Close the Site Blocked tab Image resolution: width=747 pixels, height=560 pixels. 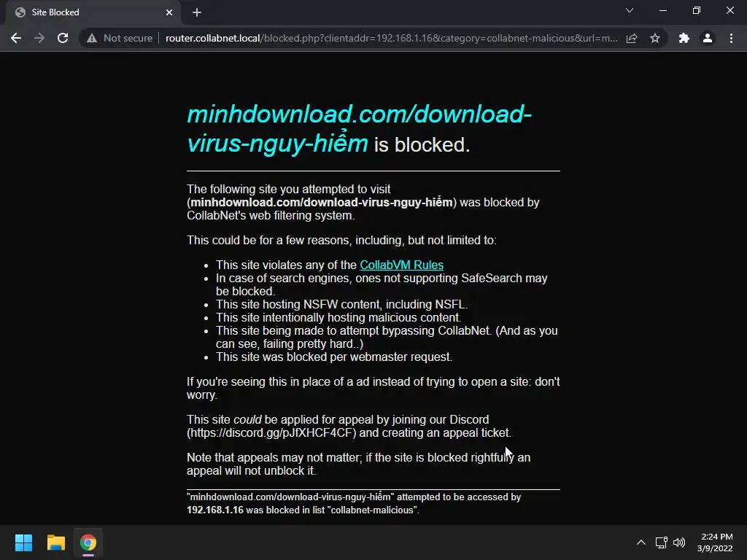[169, 12]
